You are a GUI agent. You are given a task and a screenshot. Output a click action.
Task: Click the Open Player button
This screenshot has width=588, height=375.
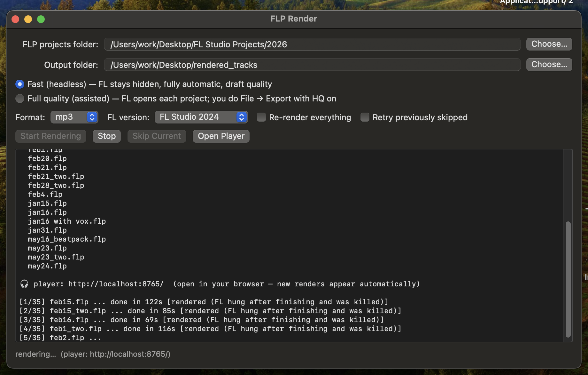[221, 136]
